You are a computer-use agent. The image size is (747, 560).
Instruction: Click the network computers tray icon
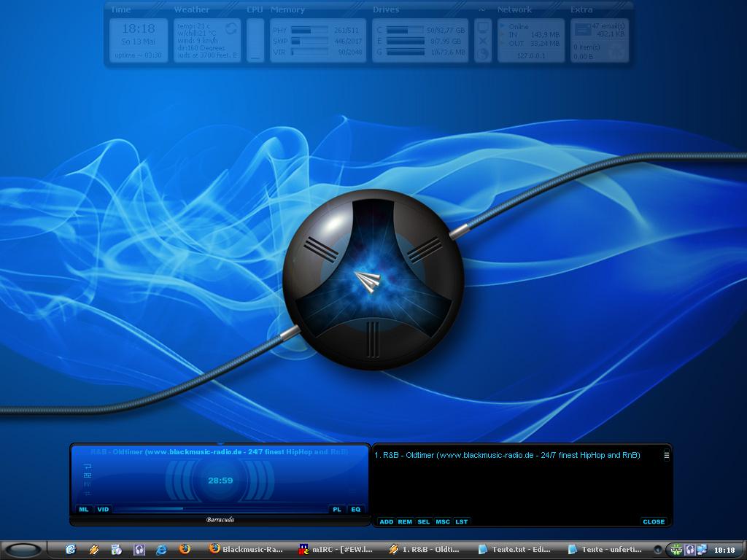[702, 550]
